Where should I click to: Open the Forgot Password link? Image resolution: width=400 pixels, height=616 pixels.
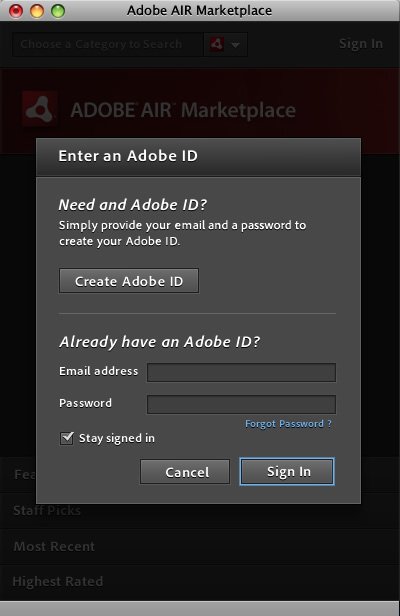288,424
